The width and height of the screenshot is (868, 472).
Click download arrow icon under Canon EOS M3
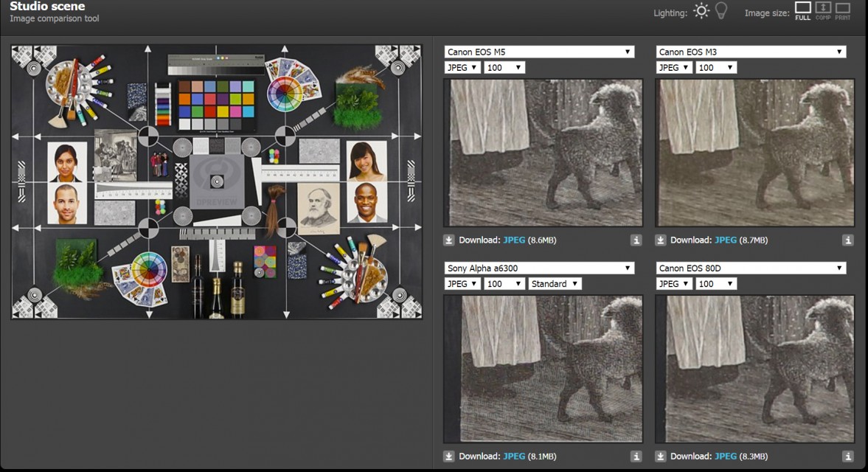661,240
